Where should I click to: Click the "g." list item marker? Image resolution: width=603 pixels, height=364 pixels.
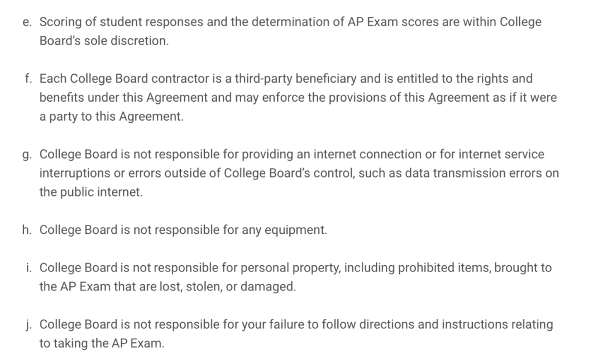point(27,155)
